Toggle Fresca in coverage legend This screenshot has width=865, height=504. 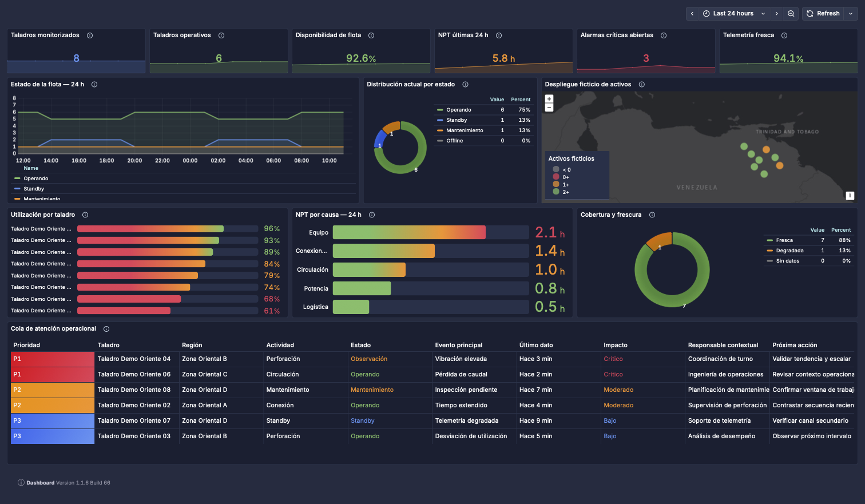(784, 240)
